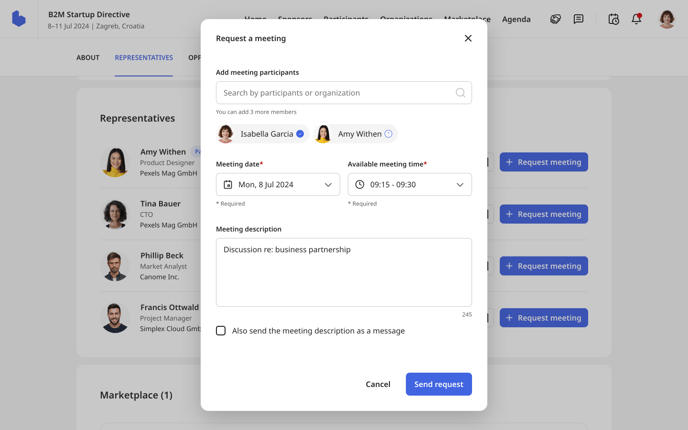Check Also send description as message
Screen dimensions: 688x430
(221, 330)
